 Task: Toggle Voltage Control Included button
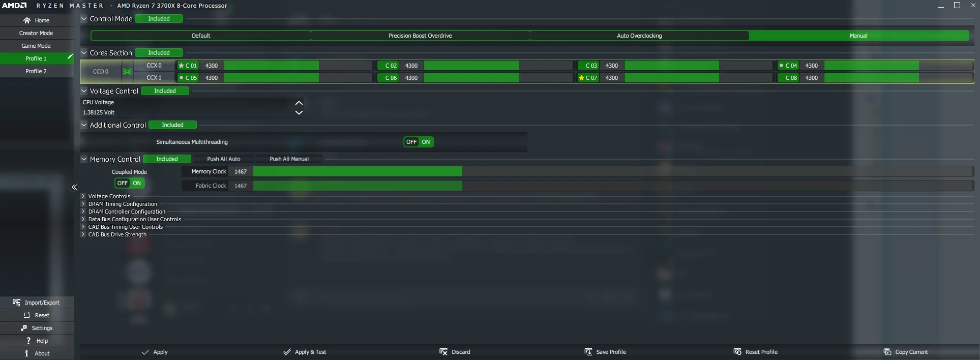pos(165,91)
